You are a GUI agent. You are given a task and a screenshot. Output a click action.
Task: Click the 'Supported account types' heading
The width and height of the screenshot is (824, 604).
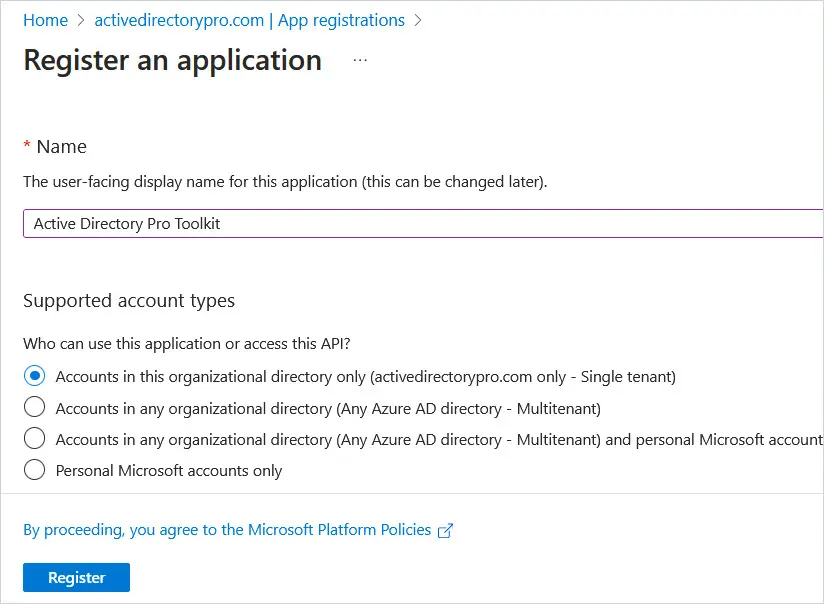129,301
